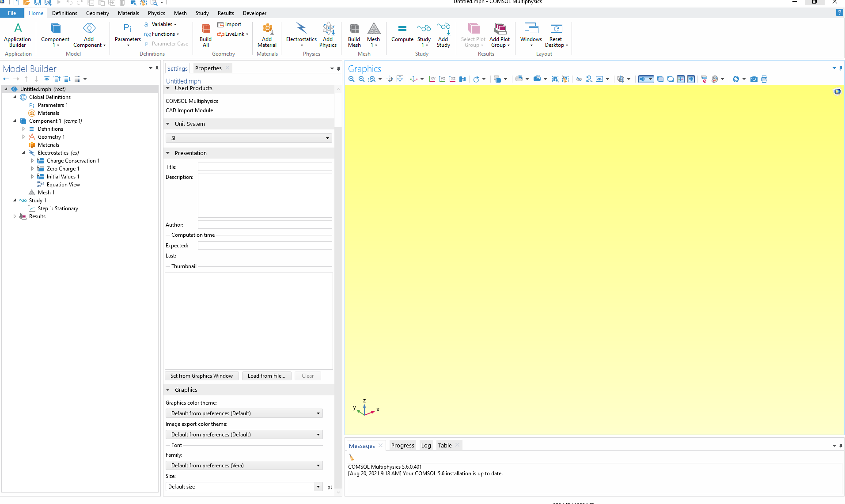Screen dimensions: 845x504
Task: Click the Load from File button
Action: tap(266, 376)
